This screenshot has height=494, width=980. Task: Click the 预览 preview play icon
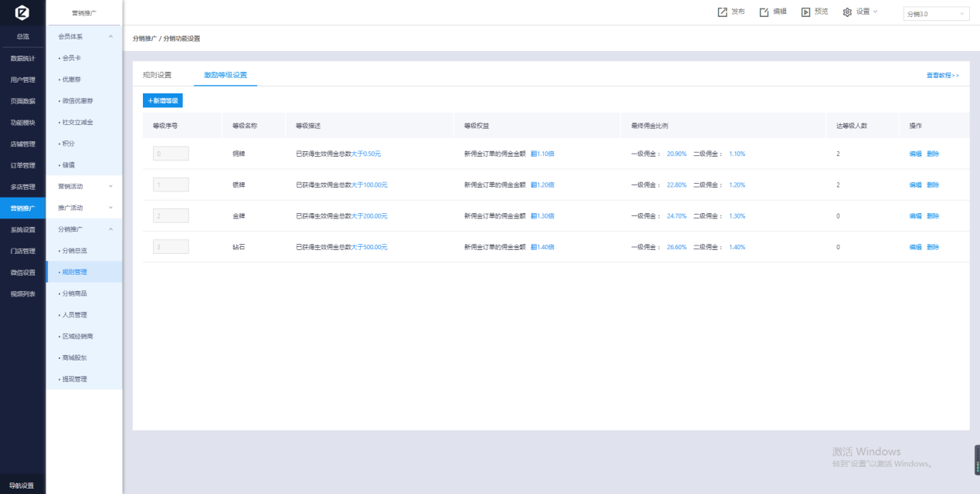coord(805,12)
